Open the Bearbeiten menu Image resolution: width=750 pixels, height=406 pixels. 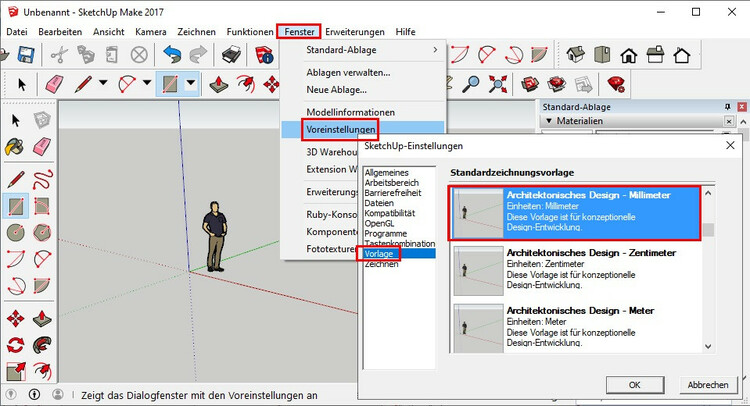[x=60, y=32]
